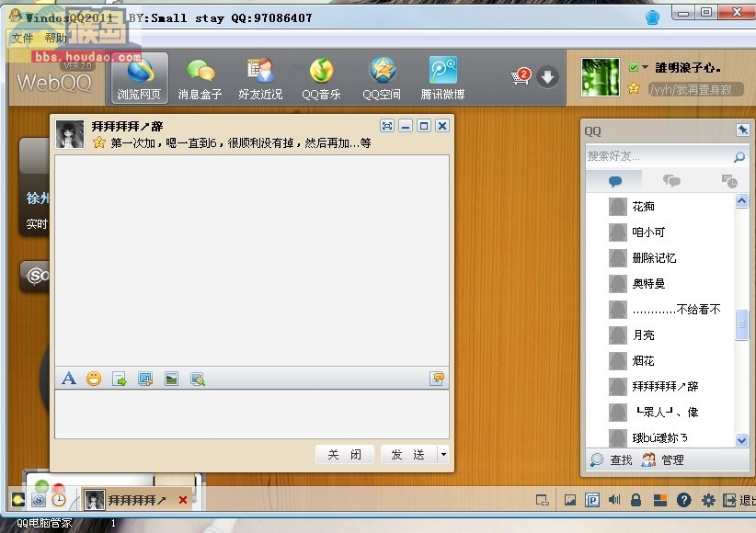The image size is (756, 533).
Task: Click the green online status check icon
Action: click(634, 67)
